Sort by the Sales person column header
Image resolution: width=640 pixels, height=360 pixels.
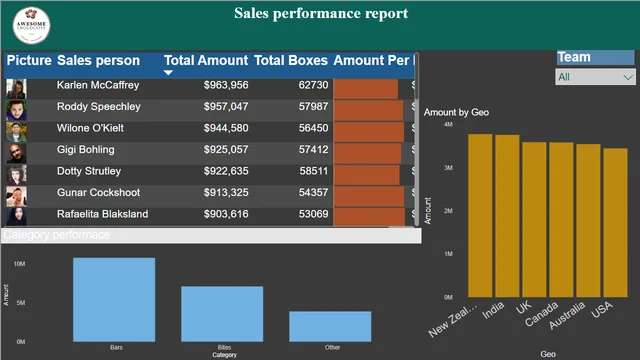(98, 60)
